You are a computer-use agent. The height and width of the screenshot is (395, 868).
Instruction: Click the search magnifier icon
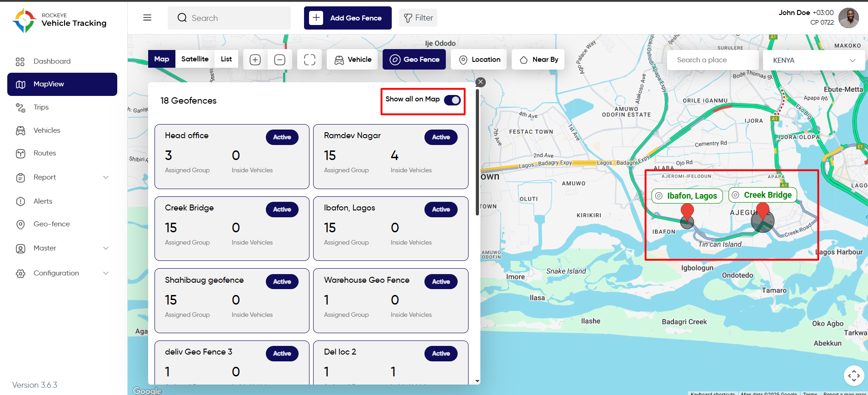[x=182, y=18]
